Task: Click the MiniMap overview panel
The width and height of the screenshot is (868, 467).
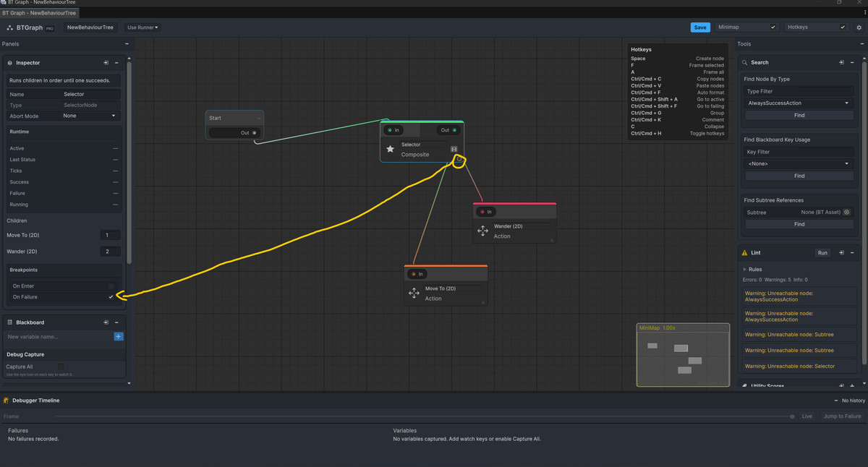Action: point(683,355)
